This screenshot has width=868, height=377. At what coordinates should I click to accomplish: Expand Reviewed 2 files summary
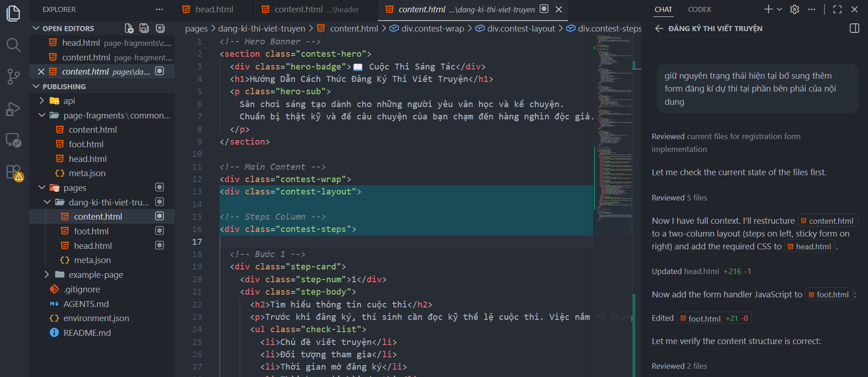(679, 366)
